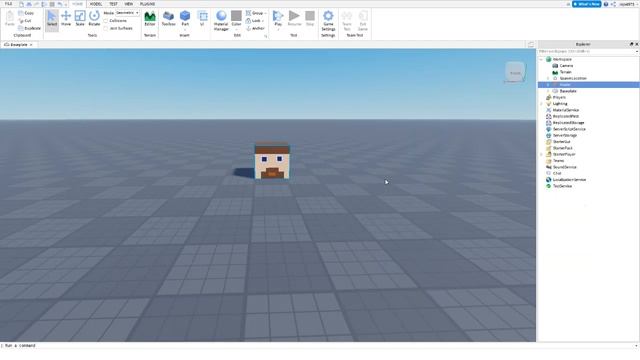The height and width of the screenshot is (360, 640).
Task: Select the Baseplate document tab
Action: [19, 44]
